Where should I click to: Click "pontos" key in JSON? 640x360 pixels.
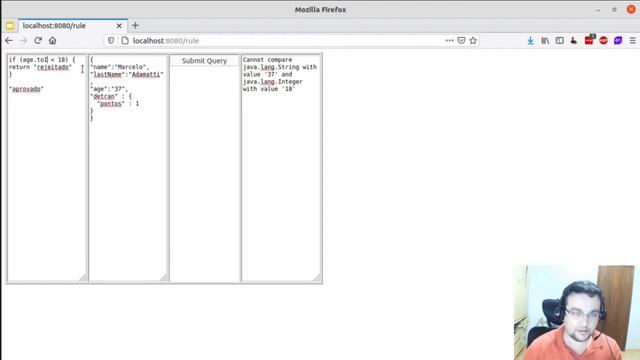click(x=111, y=104)
